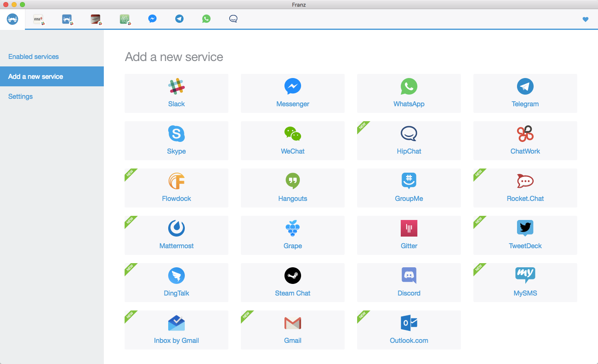Add the Slack service

pos(176,93)
